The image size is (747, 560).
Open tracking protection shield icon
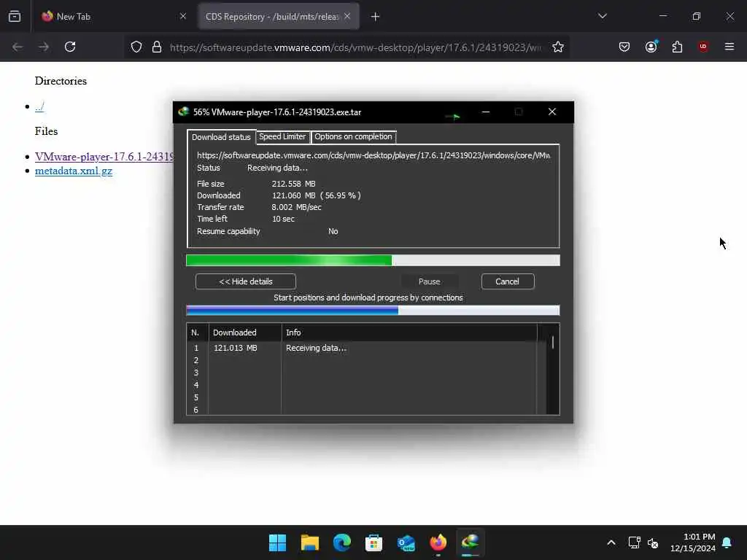click(x=136, y=47)
